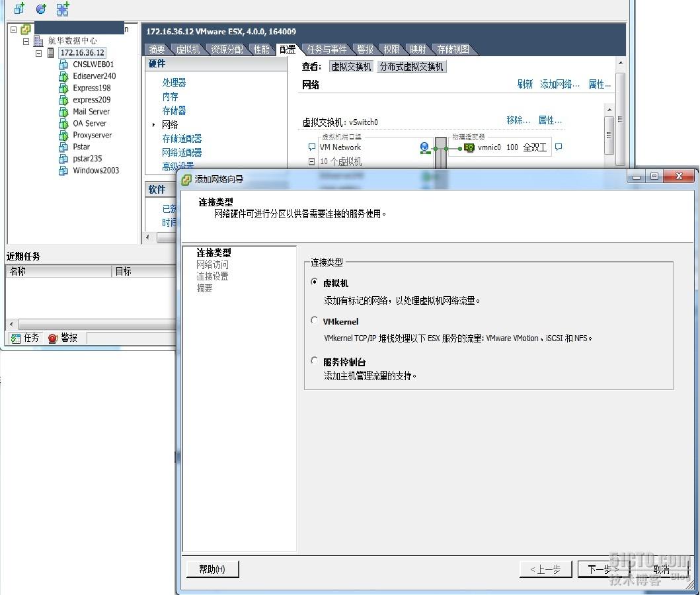Open the 权限 tab
This screenshot has width=700, height=595.
tap(391, 50)
